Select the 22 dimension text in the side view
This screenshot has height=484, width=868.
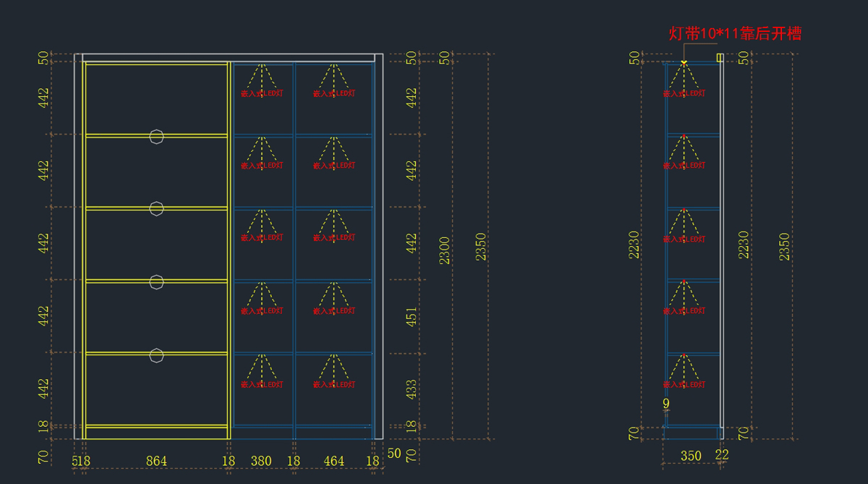tap(722, 455)
